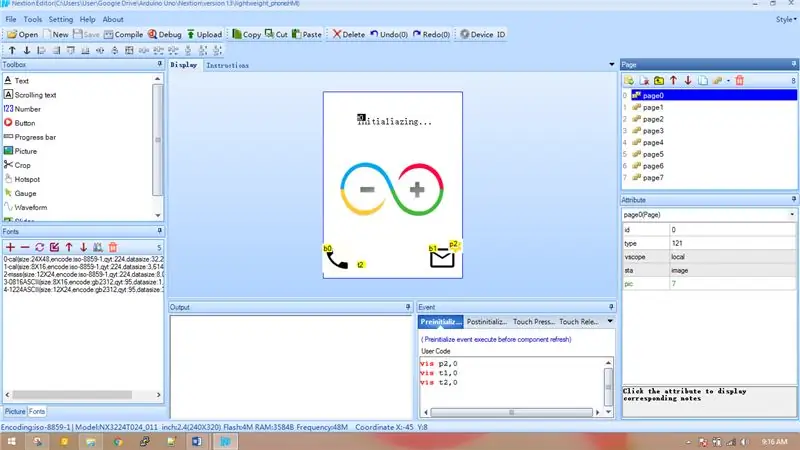Upload the project to the device
800x450 pixels.
(x=204, y=34)
